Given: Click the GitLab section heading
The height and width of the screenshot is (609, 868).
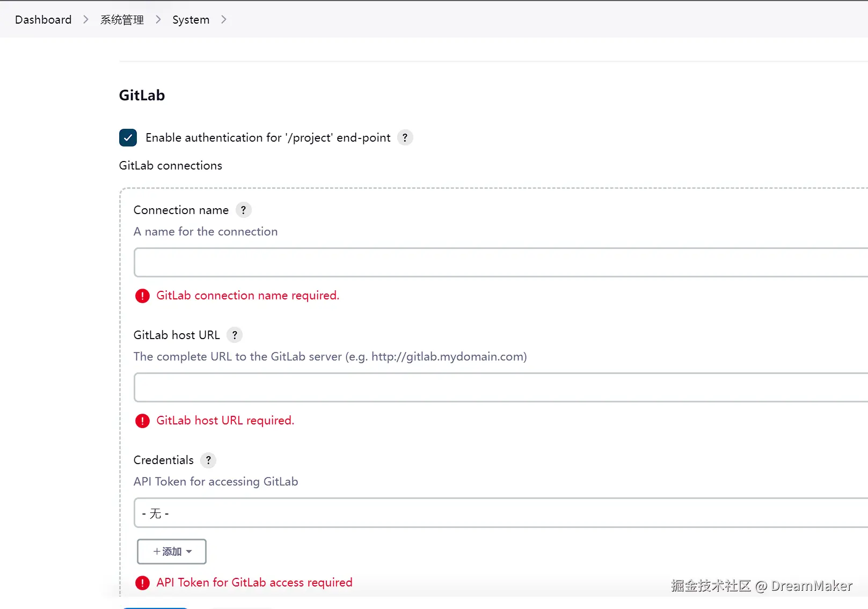Looking at the screenshot, I should (142, 95).
